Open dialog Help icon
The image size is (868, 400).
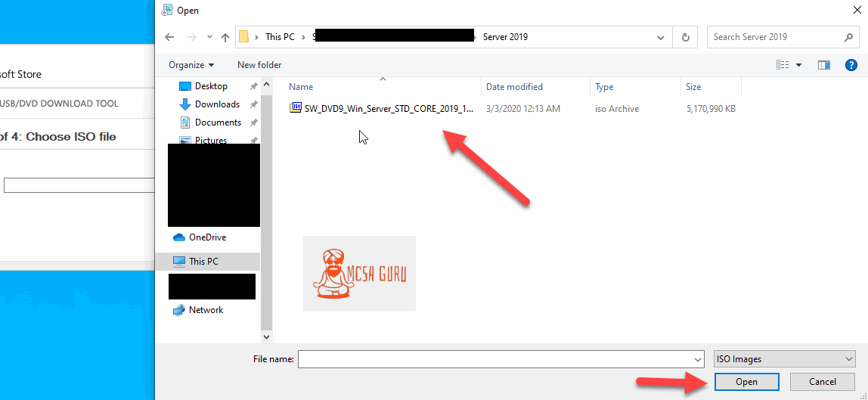(851, 65)
